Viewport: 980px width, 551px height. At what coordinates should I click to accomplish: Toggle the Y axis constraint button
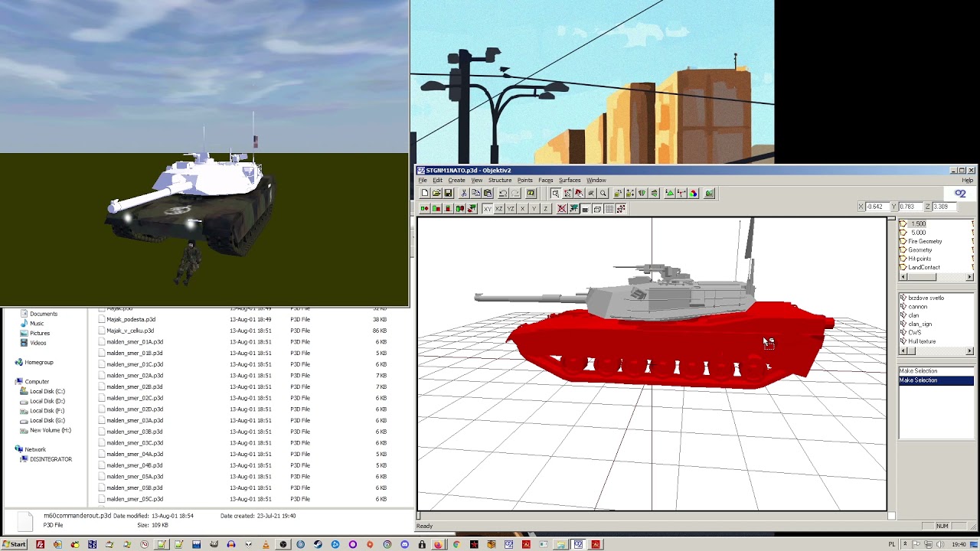(534, 208)
